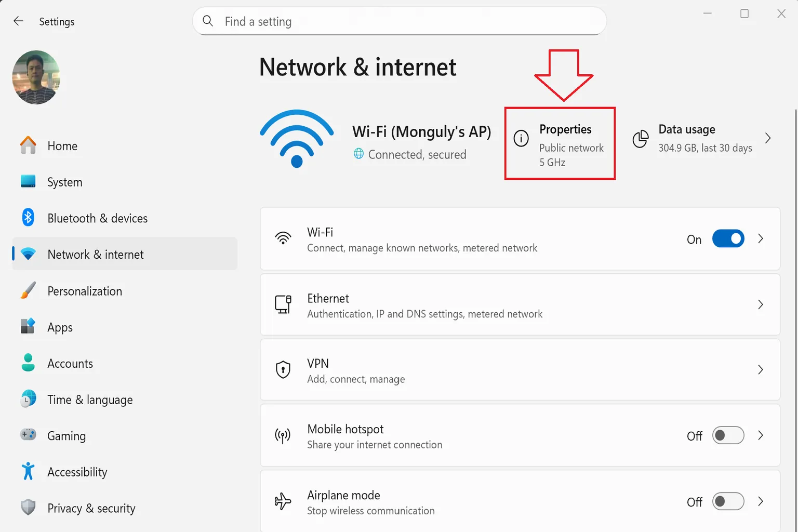Open Wi-Fi Properties Public network

(560, 144)
